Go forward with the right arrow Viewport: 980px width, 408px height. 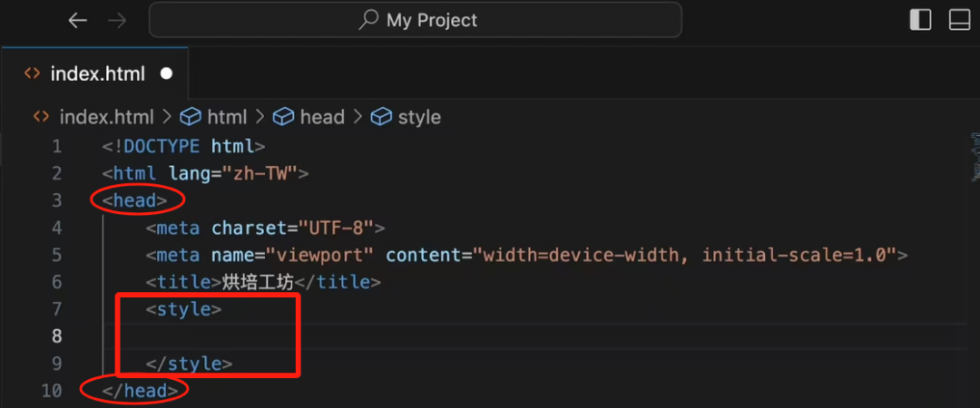(x=118, y=20)
